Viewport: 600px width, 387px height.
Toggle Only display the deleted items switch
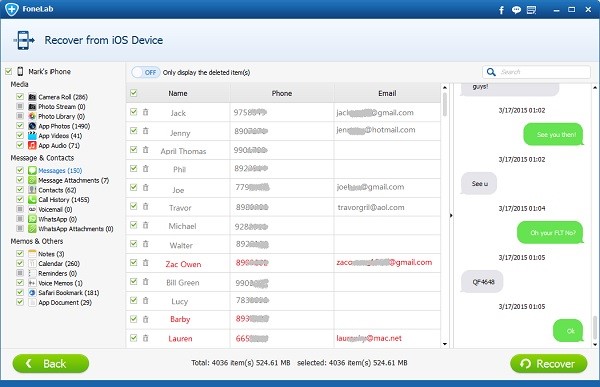(145, 72)
